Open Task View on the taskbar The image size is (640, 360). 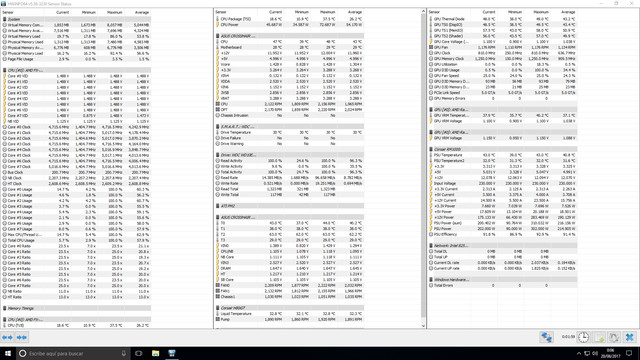(x=139, y=353)
